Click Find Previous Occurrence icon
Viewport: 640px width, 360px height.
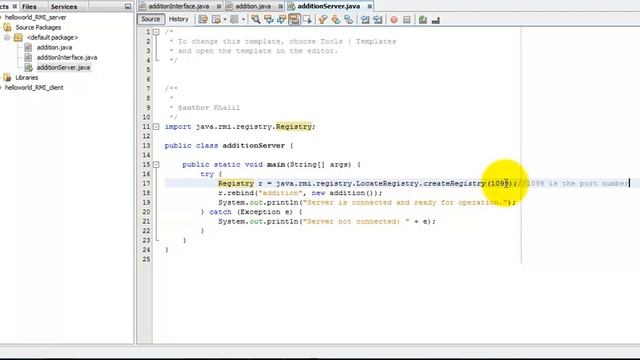point(269,20)
